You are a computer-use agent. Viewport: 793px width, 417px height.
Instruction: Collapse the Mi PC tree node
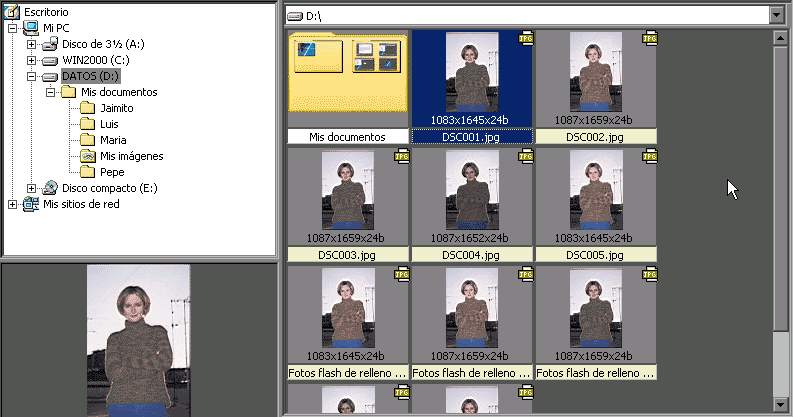13,28
